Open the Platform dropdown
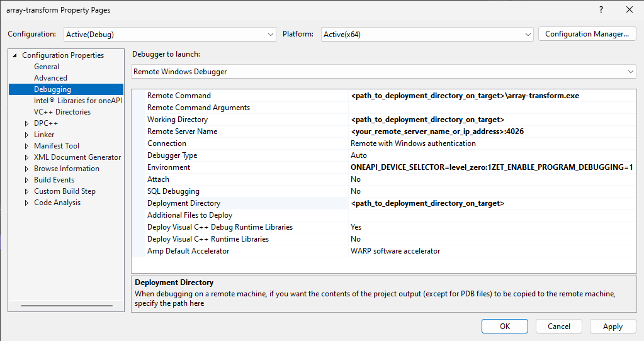Screen dimensions: 644x341 click(x=427, y=35)
